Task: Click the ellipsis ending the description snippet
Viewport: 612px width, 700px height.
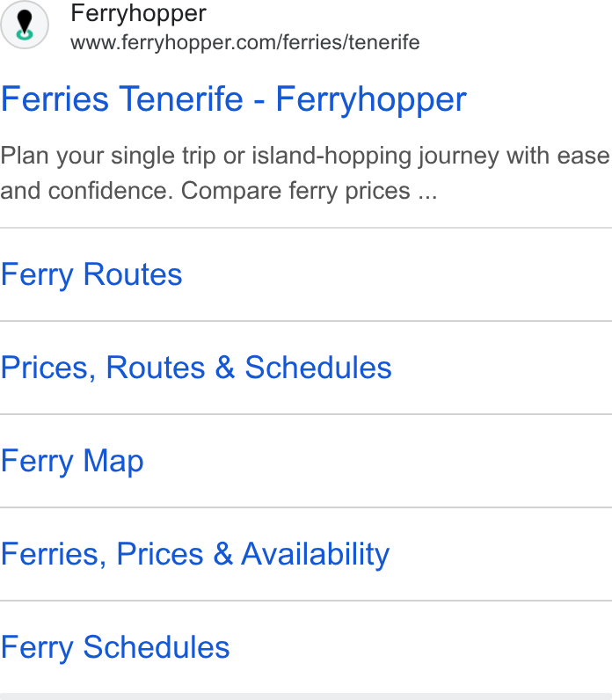Action: [427, 192]
